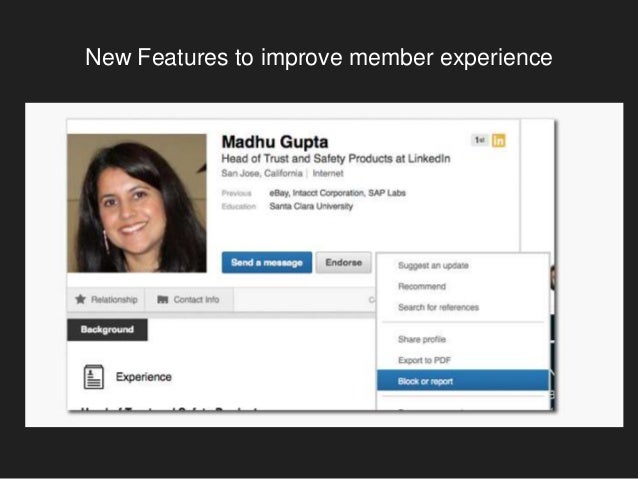The width and height of the screenshot is (638, 479).
Task: Click the Endorse button
Action: pyautogui.click(x=343, y=262)
